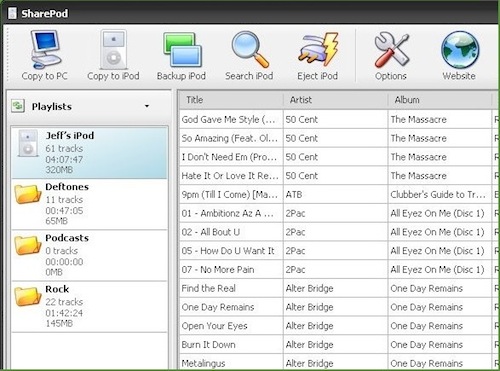This screenshot has height=371, width=500.
Task: Click Artist cell in '07 - No More Pain' row
Action: [335, 269]
